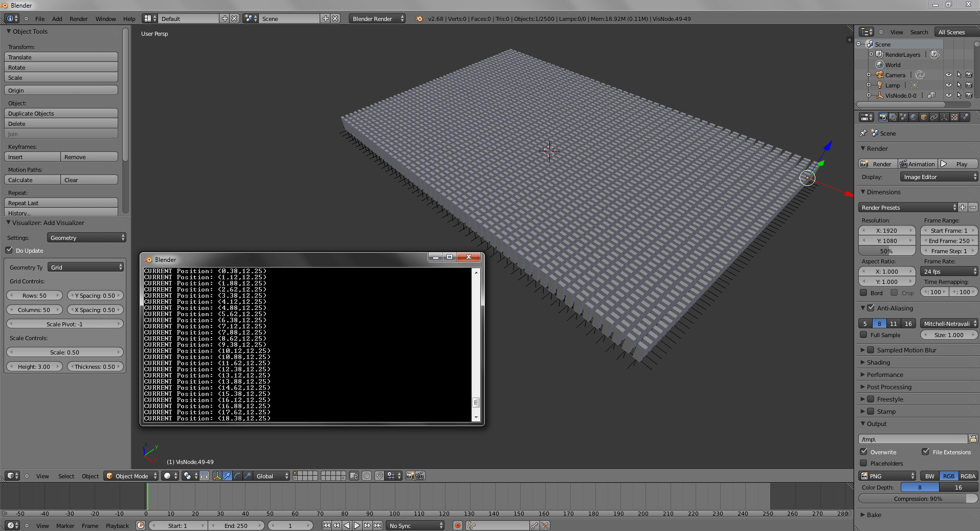Click the Compression 90% slider
Viewport: 980px width, 531px height.
click(918, 499)
